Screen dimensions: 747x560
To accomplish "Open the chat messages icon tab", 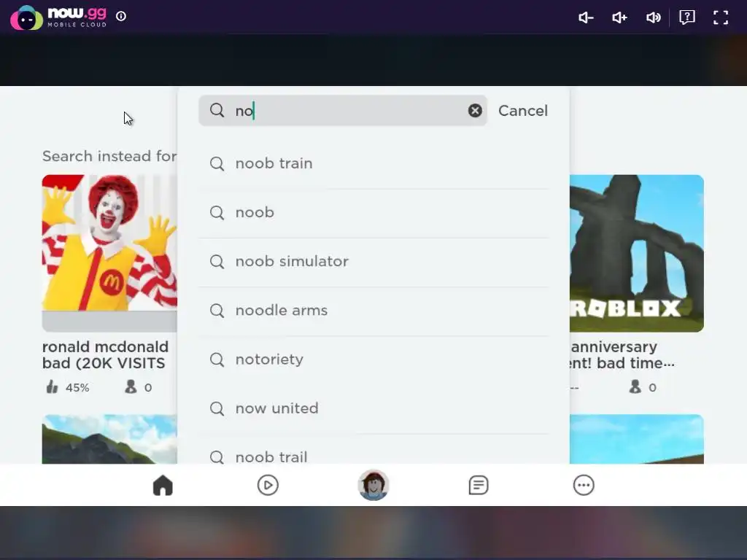I will [x=479, y=485].
